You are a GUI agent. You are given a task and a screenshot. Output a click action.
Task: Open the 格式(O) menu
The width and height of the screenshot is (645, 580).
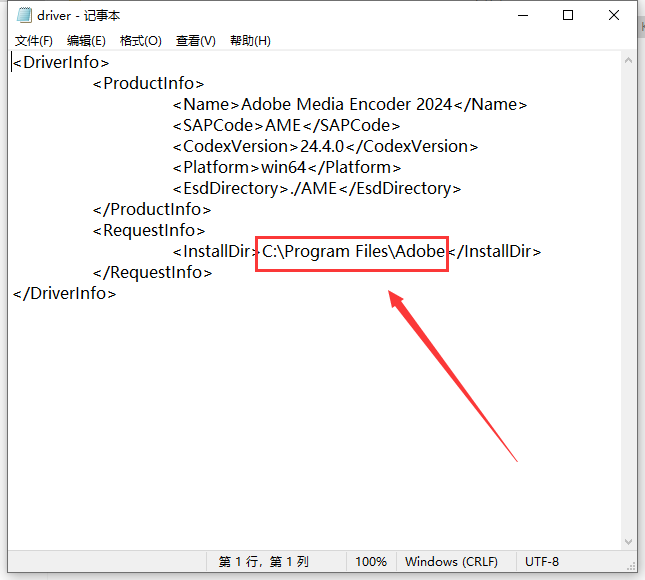(x=140, y=41)
